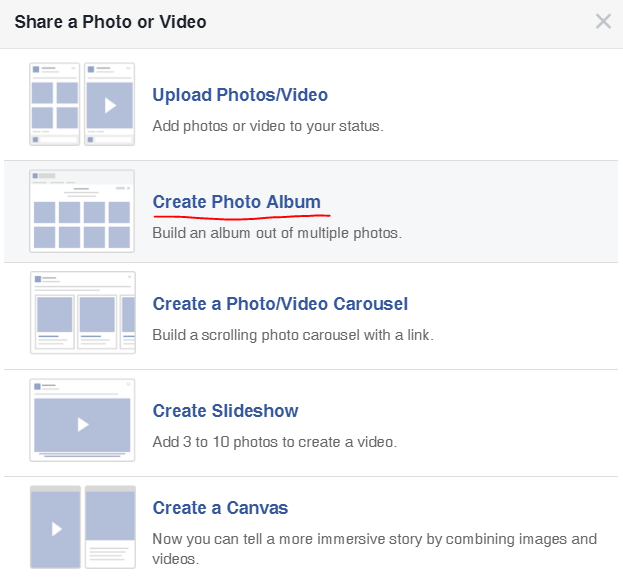Click the Canvas image-with-text thumbnail

pos(110,527)
